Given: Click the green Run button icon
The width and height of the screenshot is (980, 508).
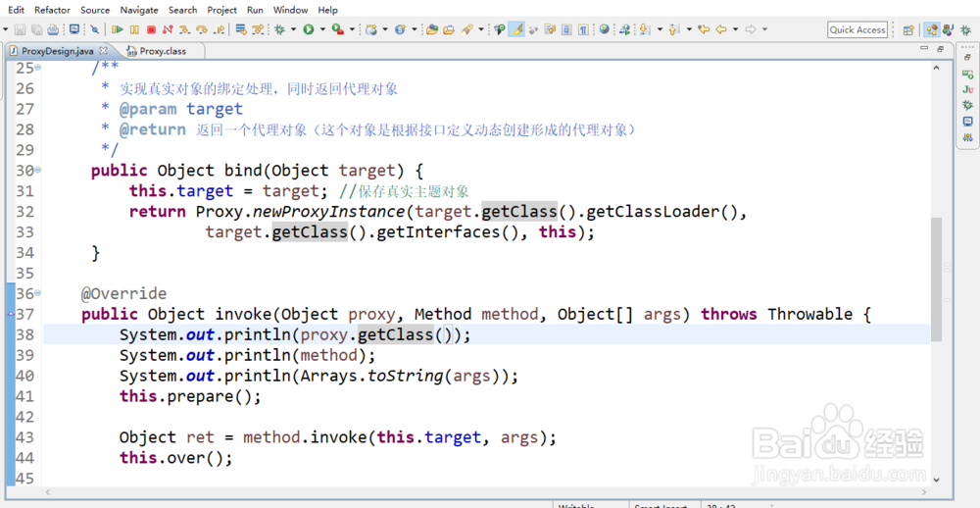Looking at the screenshot, I should tap(309, 29).
